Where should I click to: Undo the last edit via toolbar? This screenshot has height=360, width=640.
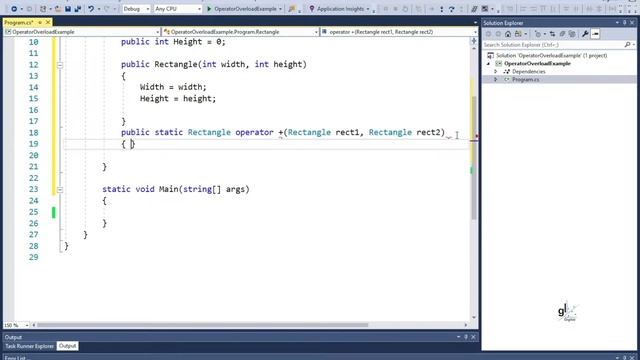[91, 9]
